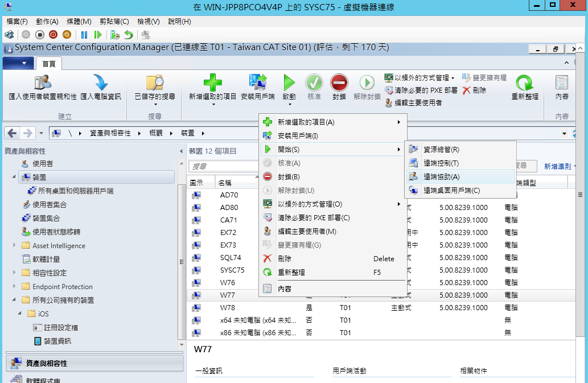Choose 內容 in context menu
Image resolution: width=588 pixels, height=383 pixels.
[x=332, y=289]
